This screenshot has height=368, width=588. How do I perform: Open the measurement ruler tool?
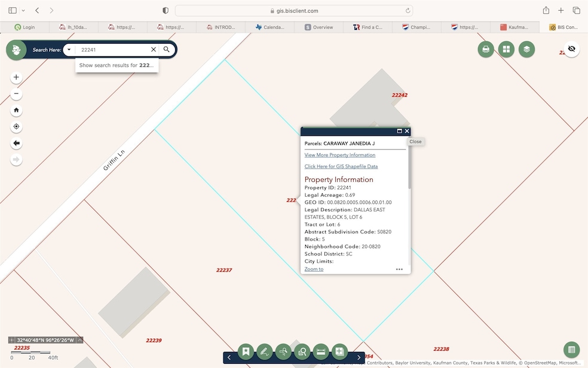point(321,351)
